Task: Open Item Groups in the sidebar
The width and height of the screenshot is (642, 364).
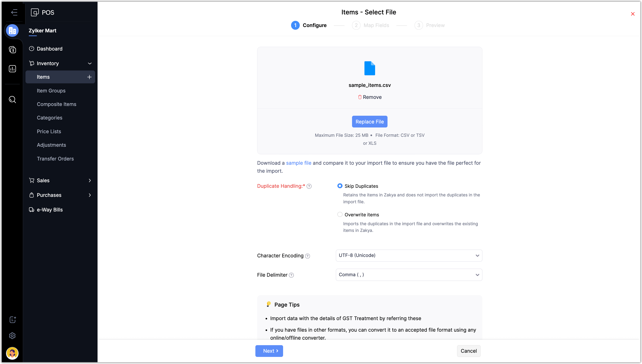Action: click(51, 91)
